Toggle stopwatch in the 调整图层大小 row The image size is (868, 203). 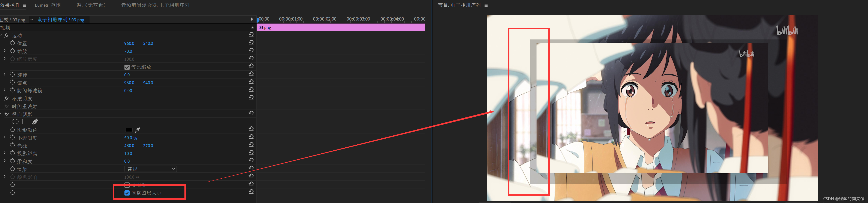coord(12,192)
